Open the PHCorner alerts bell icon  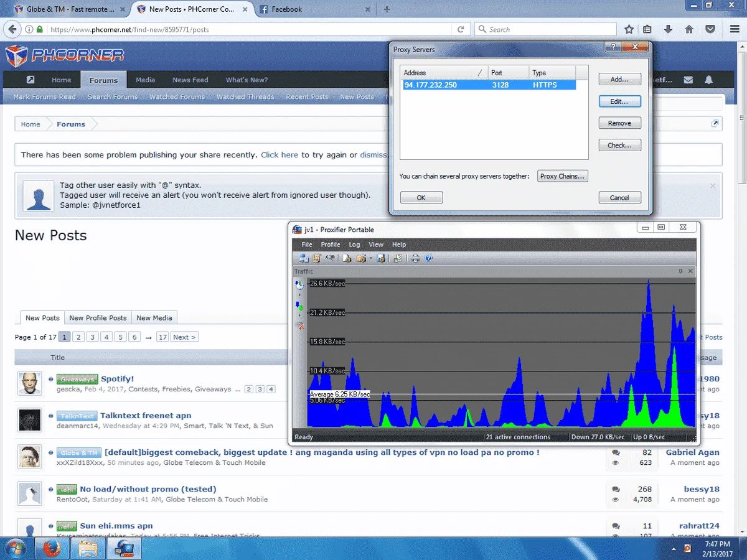click(x=708, y=80)
